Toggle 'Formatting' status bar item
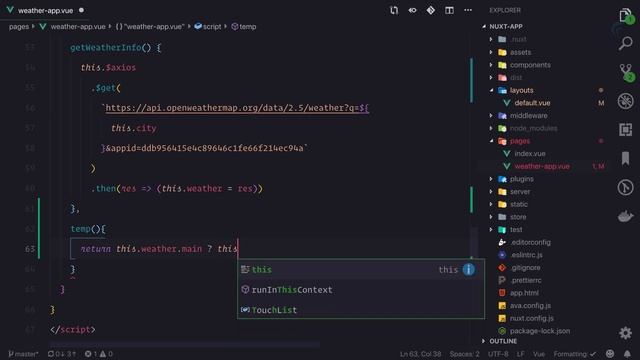 click(x=575, y=354)
